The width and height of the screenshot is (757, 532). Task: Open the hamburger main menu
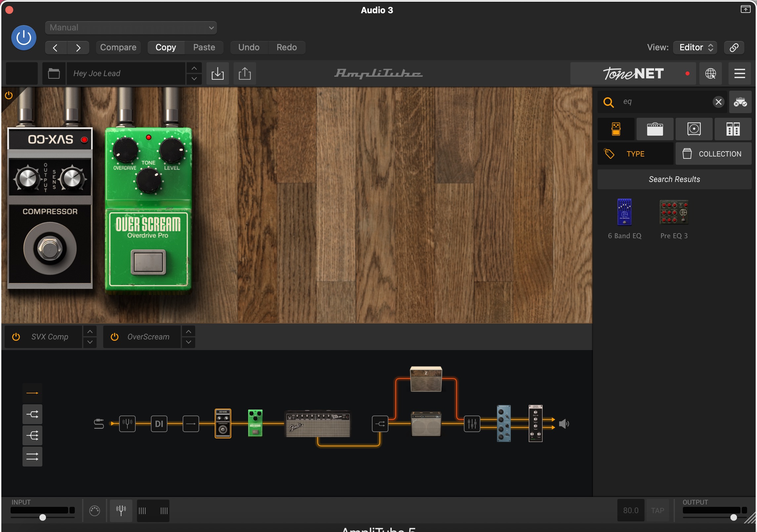(739, 73)
